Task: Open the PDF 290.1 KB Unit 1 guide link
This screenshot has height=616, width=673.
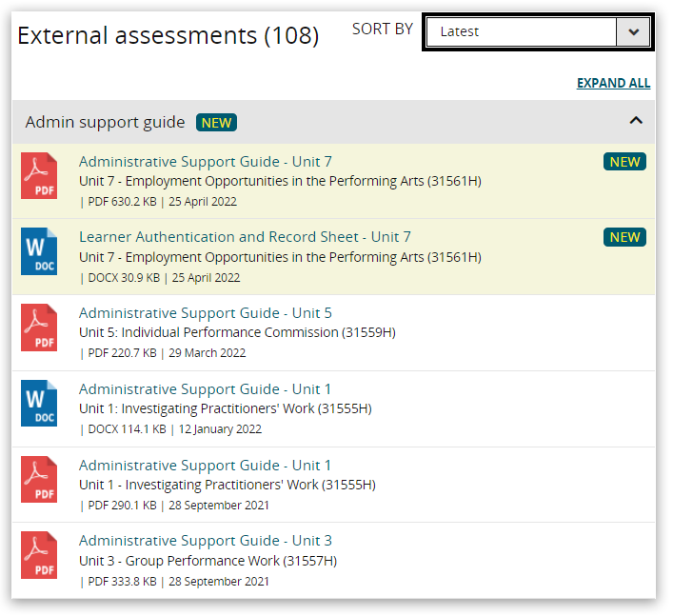Action: tap(205, 466)
